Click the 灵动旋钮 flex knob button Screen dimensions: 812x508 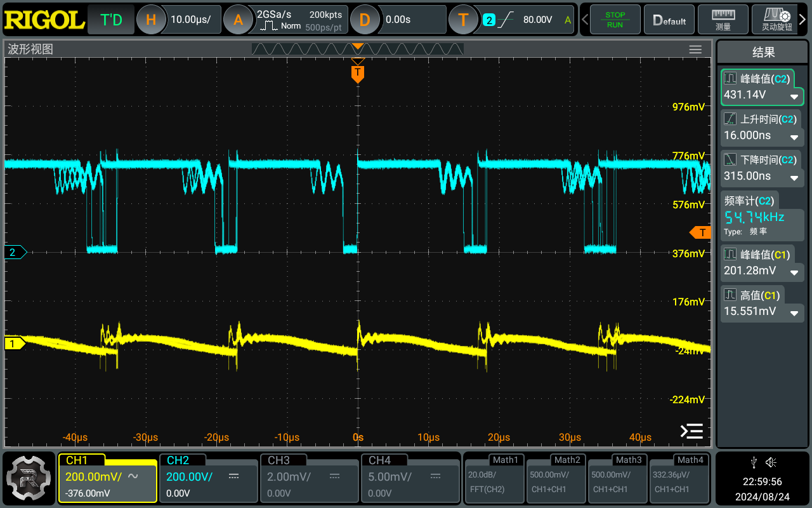click(777, 20)
